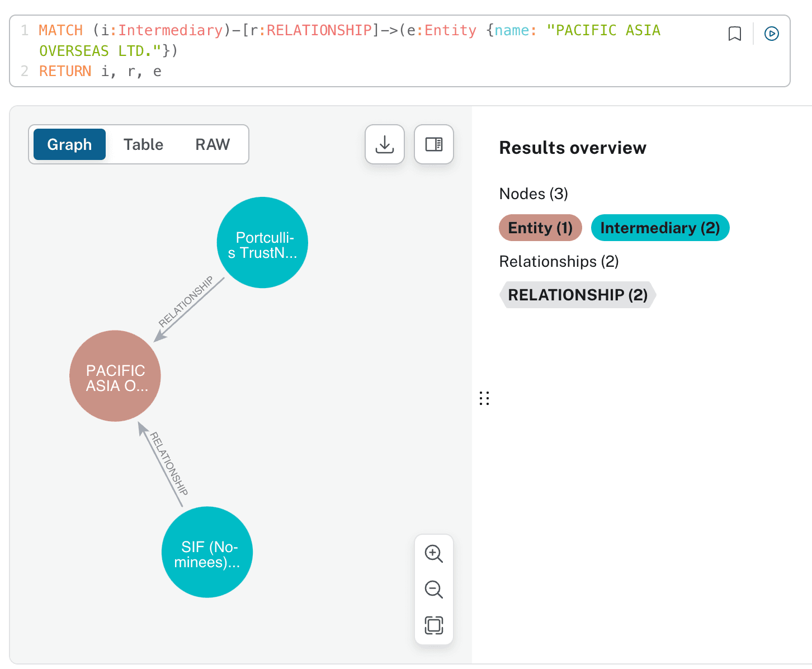
Task: Click the relationship arrow from SIF node
Action: click(161, 465)
